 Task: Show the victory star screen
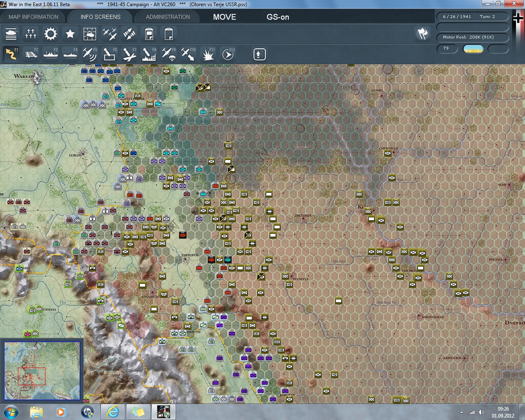pos(70,34)
